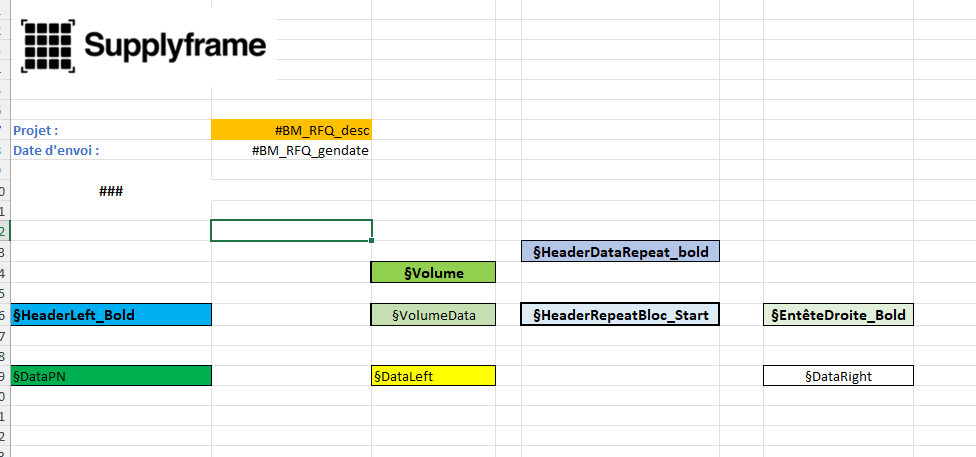Select the yellow §DataLeft cell
This screenshot has height=457, width=976.
[x=433, y=376]
